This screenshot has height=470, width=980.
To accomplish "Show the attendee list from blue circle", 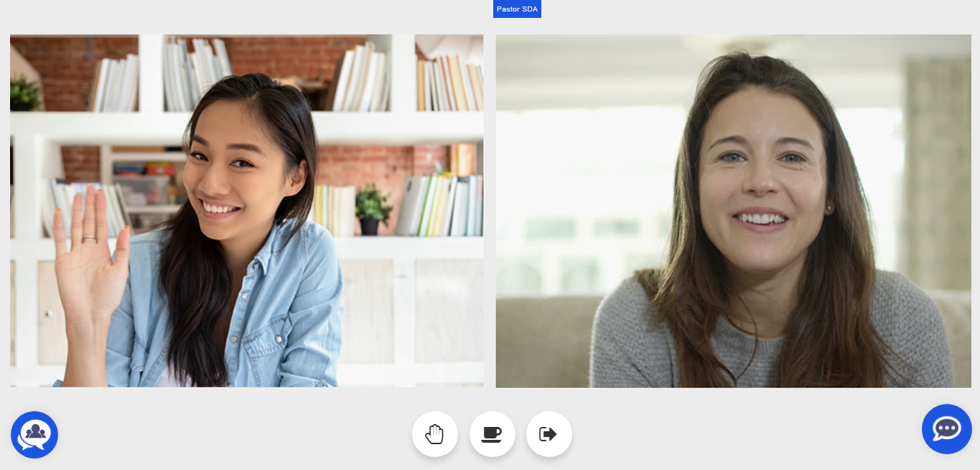I will (x=34, y=434).
